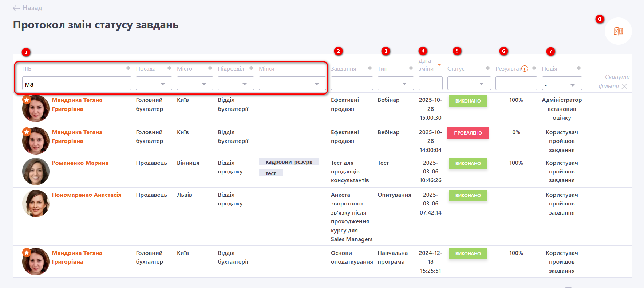This screenshot has height=288, width=644.
Task: Click the кадровий_резерв tag
Action: [289, 162]
